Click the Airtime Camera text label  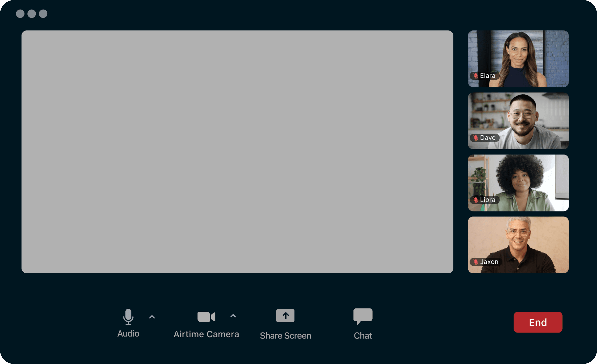pyautogui.click(x=206, y=334)
